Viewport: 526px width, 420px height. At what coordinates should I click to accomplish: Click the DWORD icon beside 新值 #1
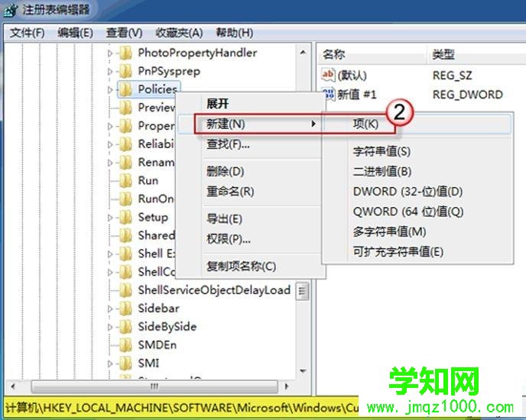pos(328,94)
